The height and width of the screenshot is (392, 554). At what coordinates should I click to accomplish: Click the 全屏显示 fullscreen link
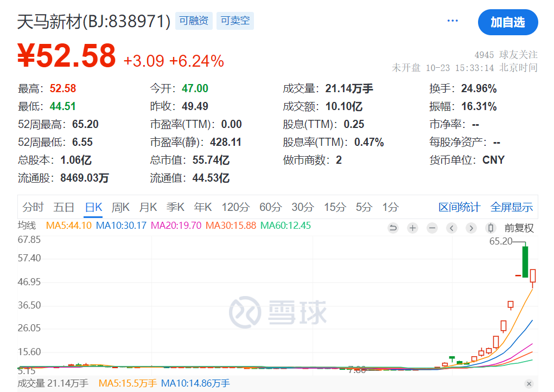(x=512, y=207)
